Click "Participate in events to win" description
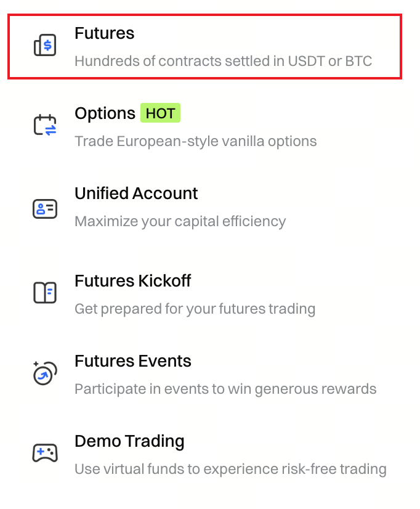This screenshot has width=420, height=509. [225, 389]
